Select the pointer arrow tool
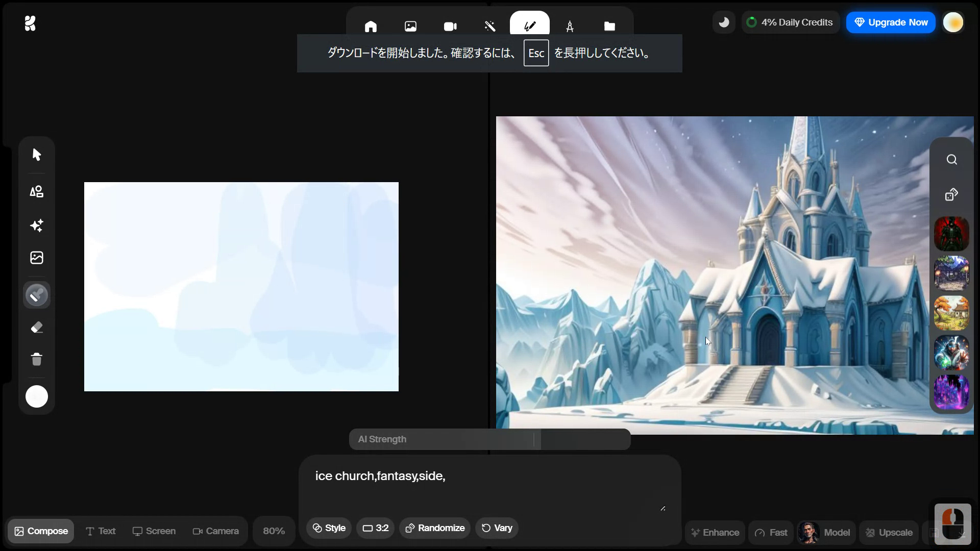 pos(36,155)
